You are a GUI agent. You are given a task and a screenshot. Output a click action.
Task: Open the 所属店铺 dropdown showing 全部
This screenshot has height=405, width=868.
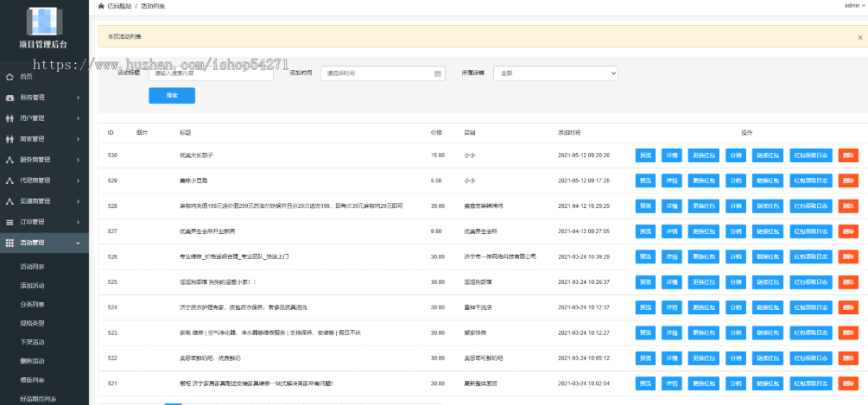pos(556,73)
